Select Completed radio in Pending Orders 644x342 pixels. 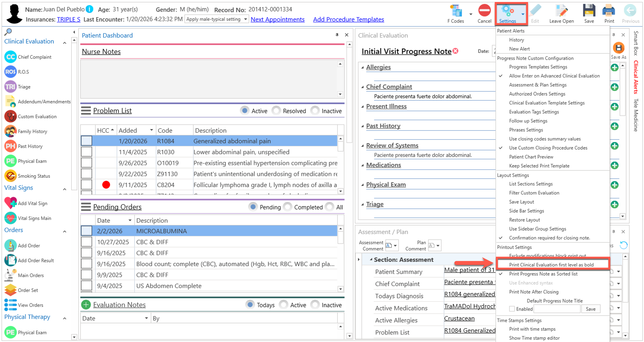288,207
